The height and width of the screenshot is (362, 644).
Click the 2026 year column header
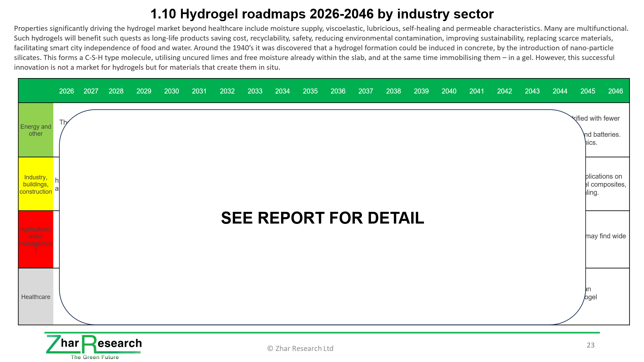pos(66,91)
